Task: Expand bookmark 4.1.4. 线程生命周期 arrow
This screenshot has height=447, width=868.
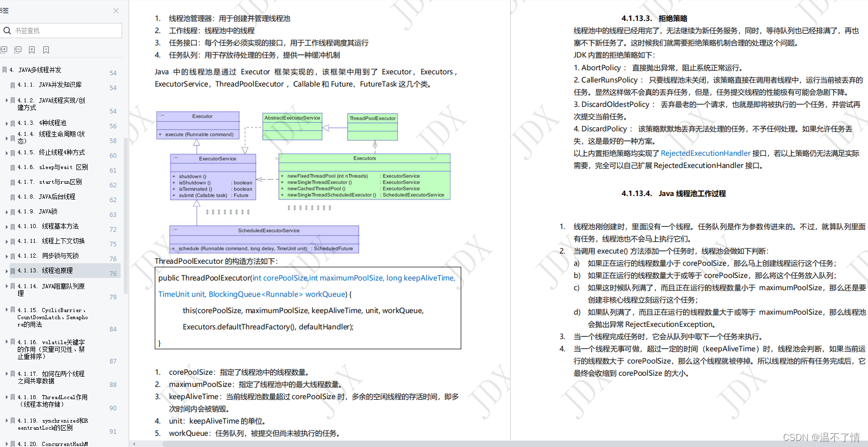Action: point(7,138)
